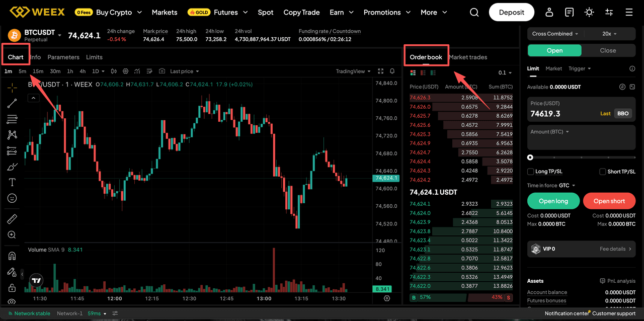Switch to the Info tab
The width and height of the screenshot is (644, 321).
coord(35,57)
